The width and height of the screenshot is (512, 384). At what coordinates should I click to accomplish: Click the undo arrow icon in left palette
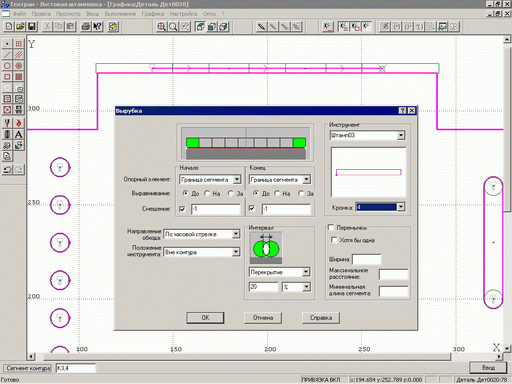(7, 169)
